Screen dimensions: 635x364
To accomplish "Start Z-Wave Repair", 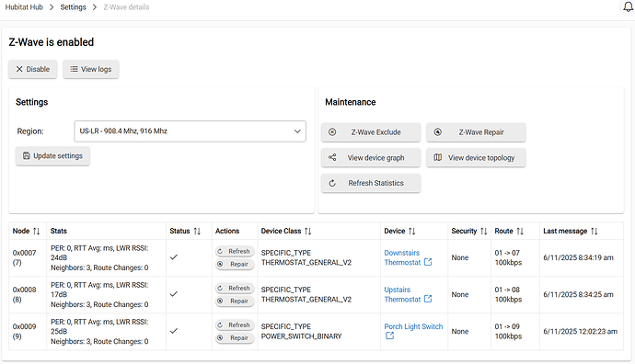I will point(476,132).
